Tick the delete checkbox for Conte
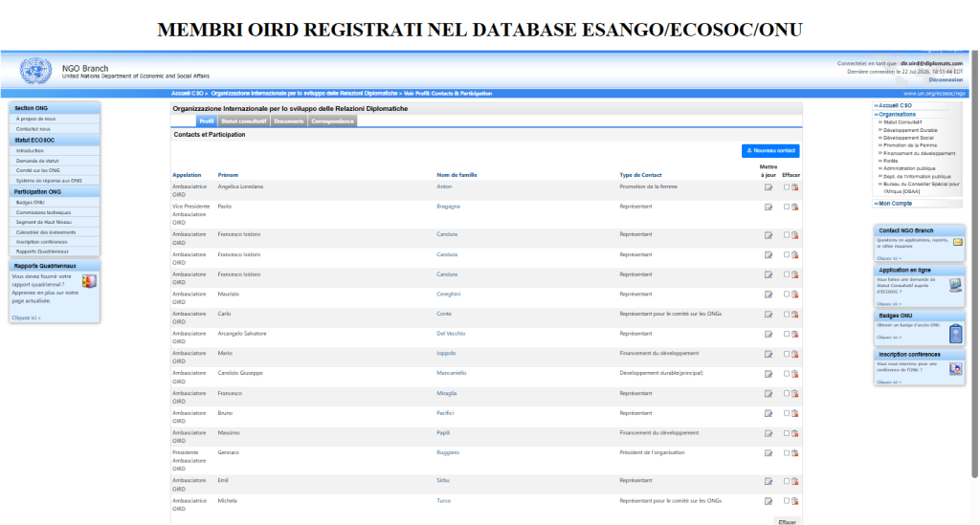Viewport: 980px width, 525px height. (x=787, y=315)
